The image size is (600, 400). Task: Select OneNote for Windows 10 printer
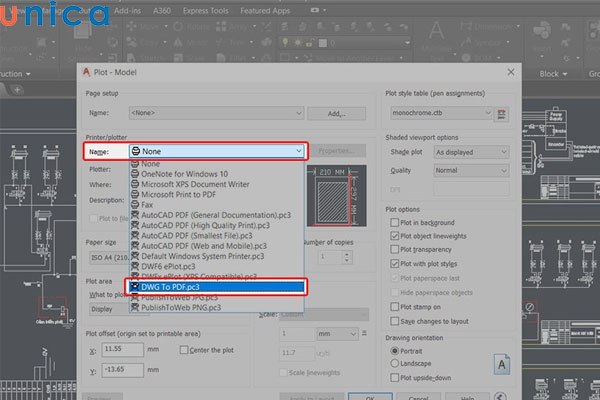pyautogui.click(x=217, y=174)
